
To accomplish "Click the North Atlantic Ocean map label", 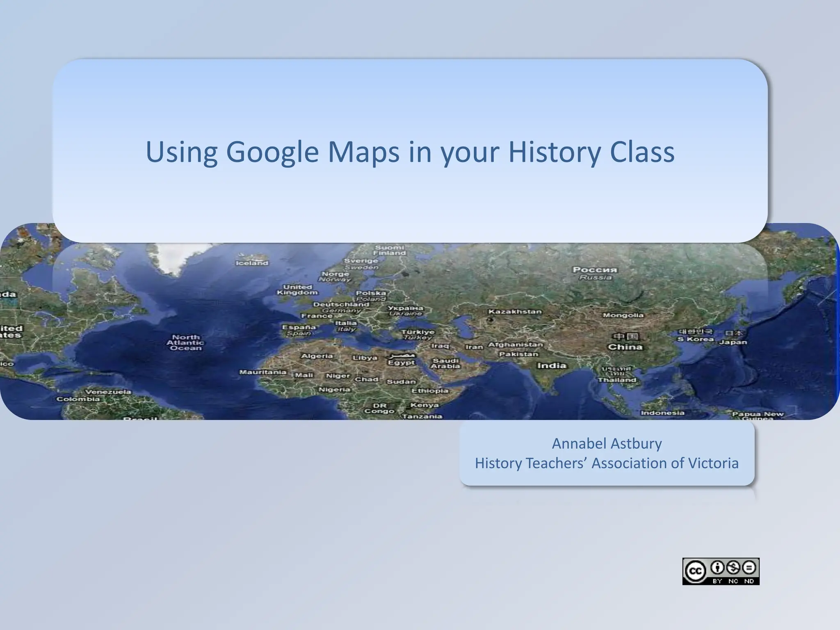I will 186,342.
